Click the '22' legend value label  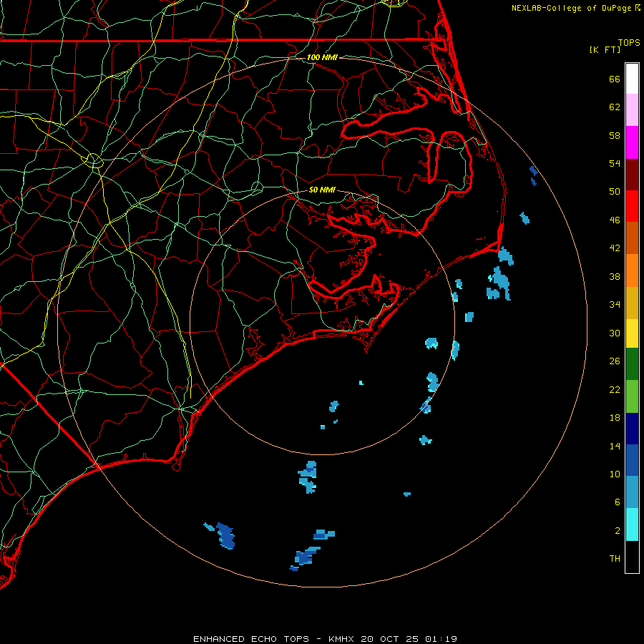click(x=615, y=389)
